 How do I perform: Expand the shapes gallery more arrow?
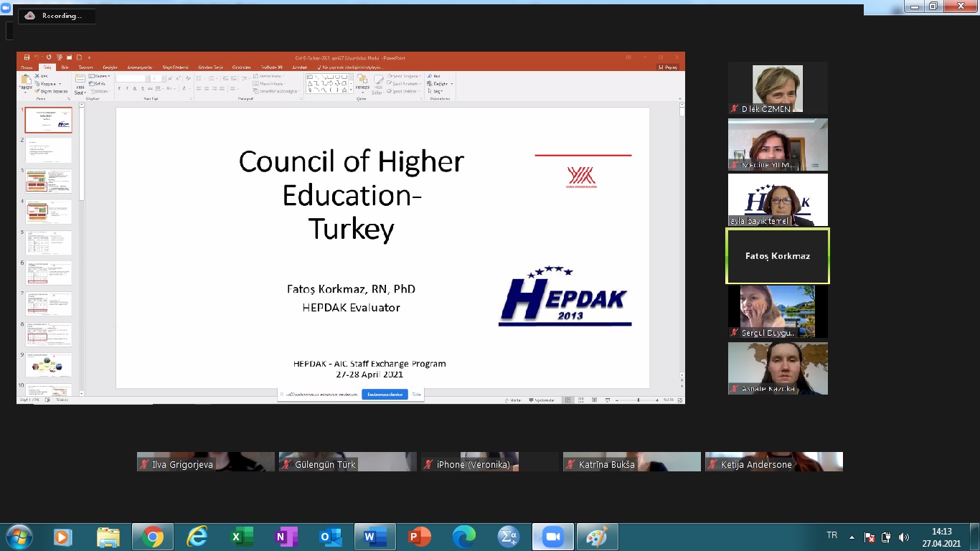click(x=351, y=90)
